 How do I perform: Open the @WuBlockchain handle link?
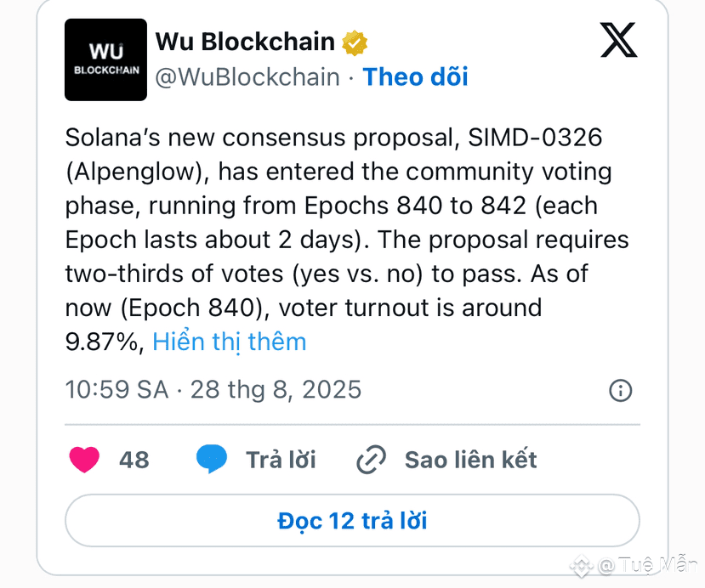pyautogui.click(x=247, y=76)
